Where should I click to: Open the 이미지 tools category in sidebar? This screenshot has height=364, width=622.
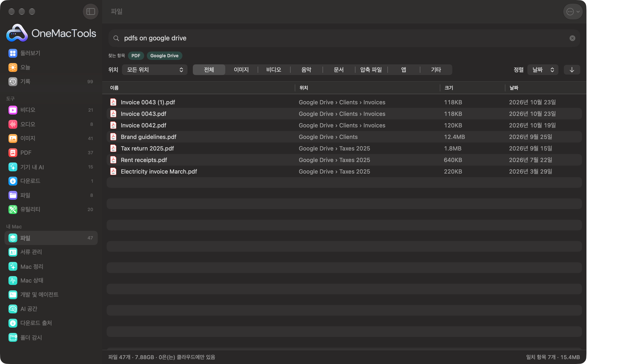point(51,138)
